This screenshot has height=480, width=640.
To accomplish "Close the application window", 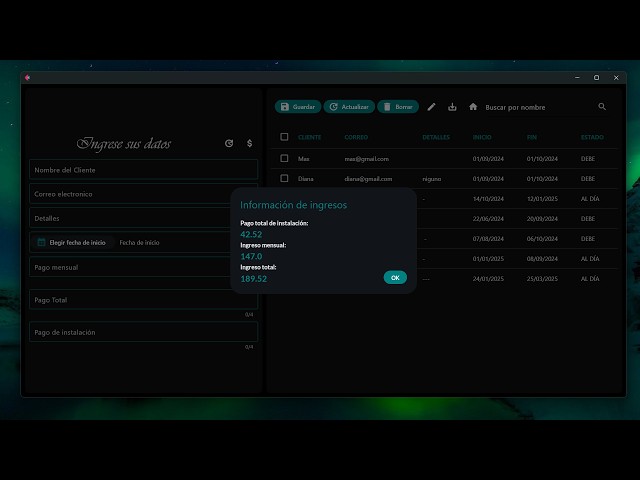I will point(616,78).
